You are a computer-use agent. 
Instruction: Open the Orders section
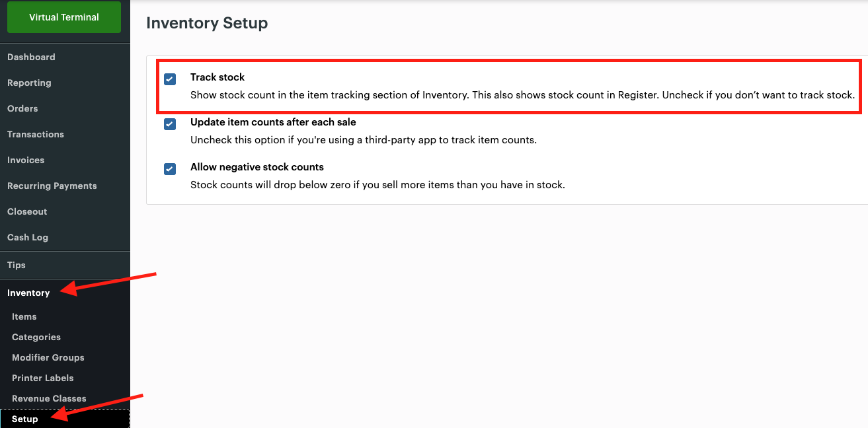click(x=22, y=109)
